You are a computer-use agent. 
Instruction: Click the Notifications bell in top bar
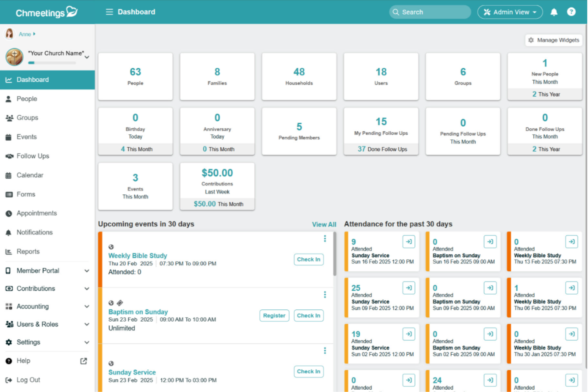[554, 12]
